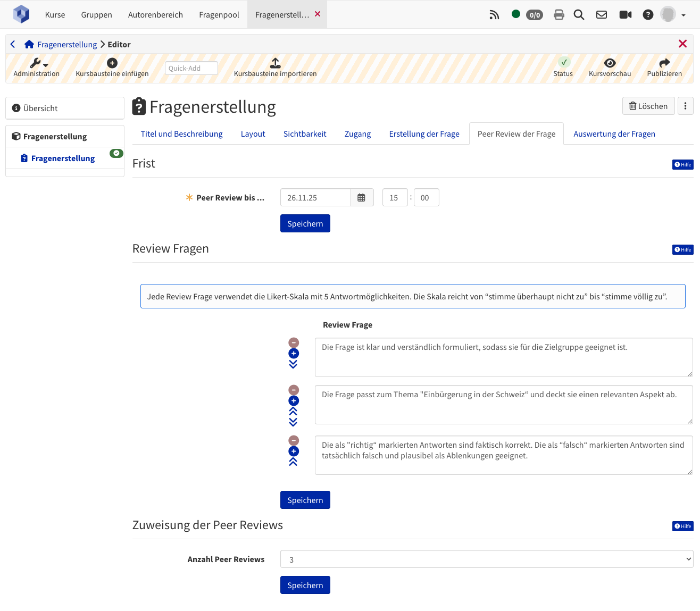700x611 pixels.
Task: Open the three-dot more options menu
Action: [x=685, y=106]
